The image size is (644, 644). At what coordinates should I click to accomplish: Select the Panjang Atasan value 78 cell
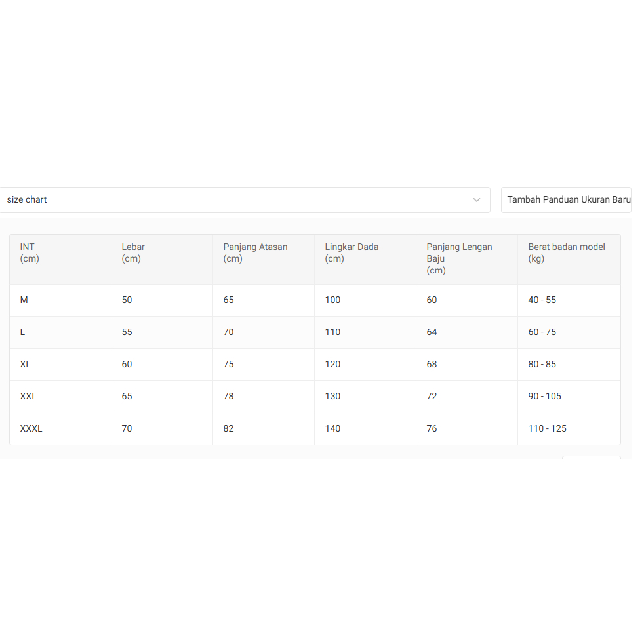tap(228, 397)
